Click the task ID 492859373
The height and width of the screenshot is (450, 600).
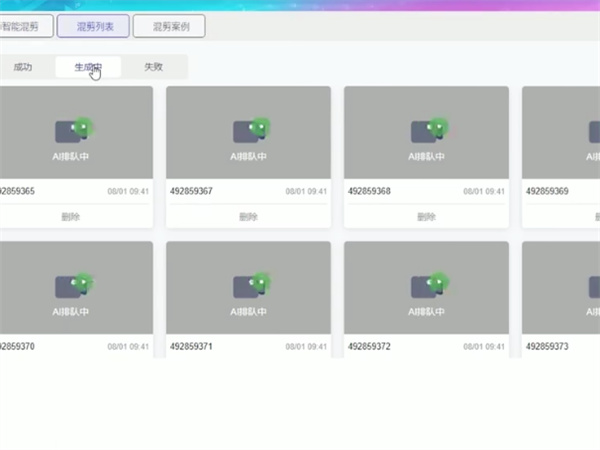coord(547,346)
